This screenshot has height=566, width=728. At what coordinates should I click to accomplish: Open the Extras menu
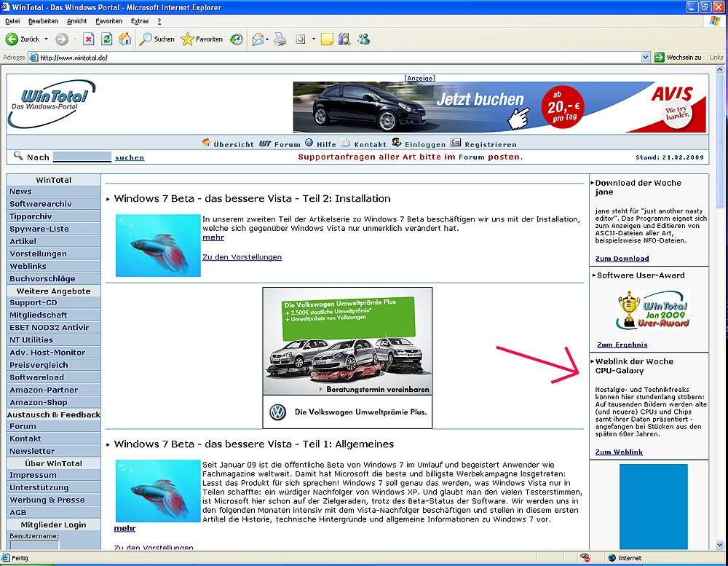click(140, 21)
